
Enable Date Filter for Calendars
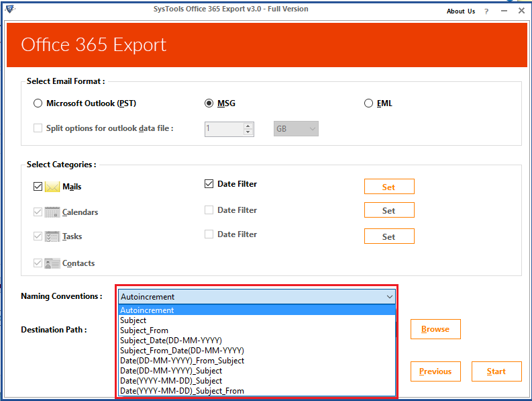point(209,210)
